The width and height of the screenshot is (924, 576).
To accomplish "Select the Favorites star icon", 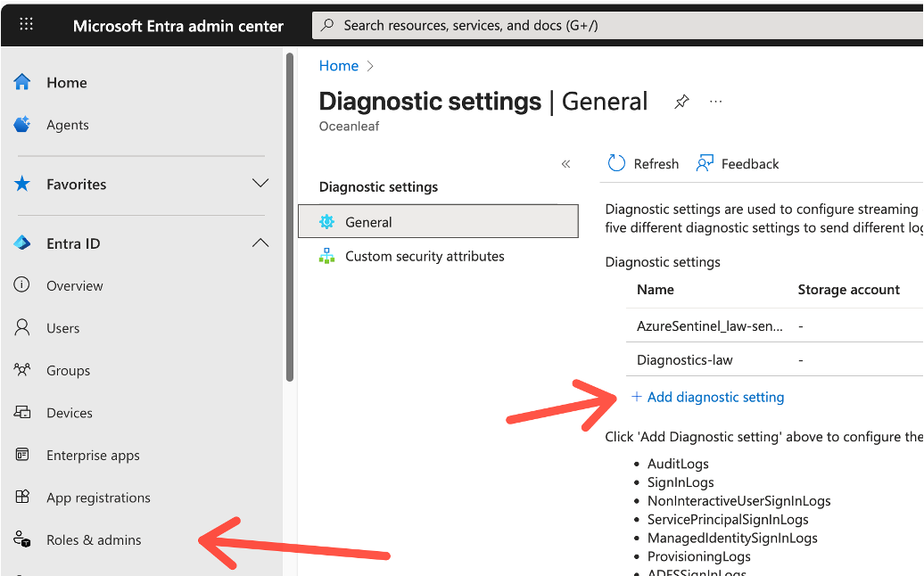I will point(20,184).
